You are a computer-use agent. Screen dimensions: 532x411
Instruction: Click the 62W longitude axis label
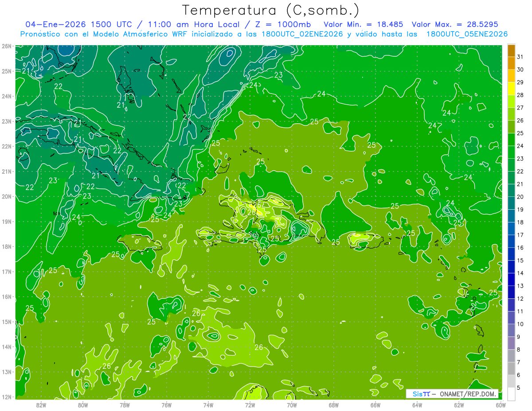459,405
